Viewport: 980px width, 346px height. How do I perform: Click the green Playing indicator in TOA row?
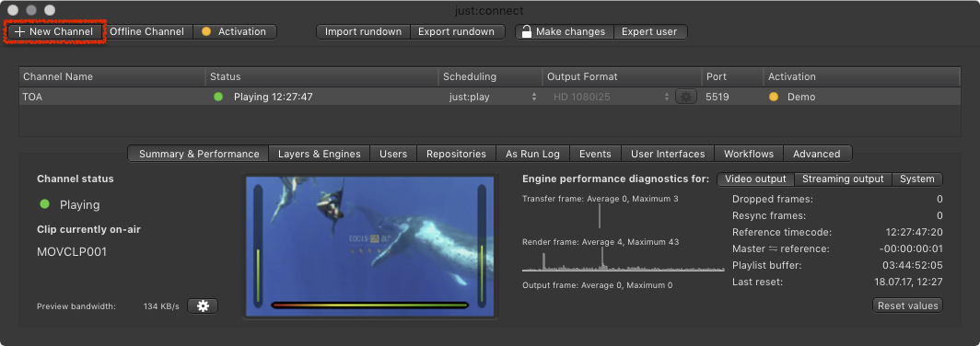point(218,97)
